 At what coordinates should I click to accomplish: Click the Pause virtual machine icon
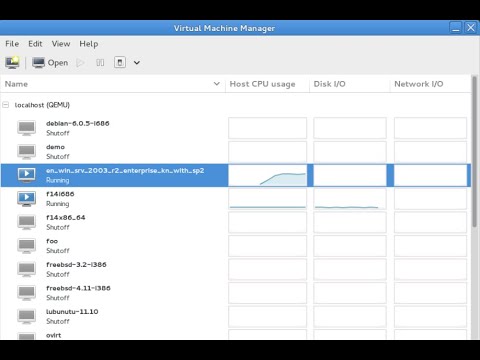point(100,62)
